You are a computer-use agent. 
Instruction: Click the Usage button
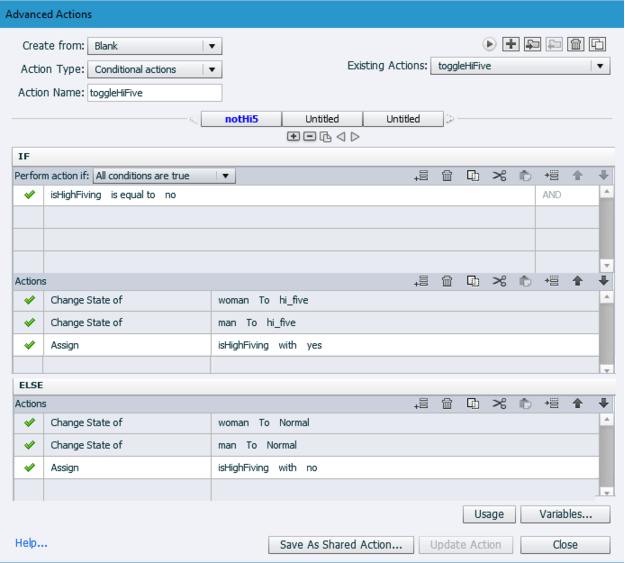click(x=489, y=514)
